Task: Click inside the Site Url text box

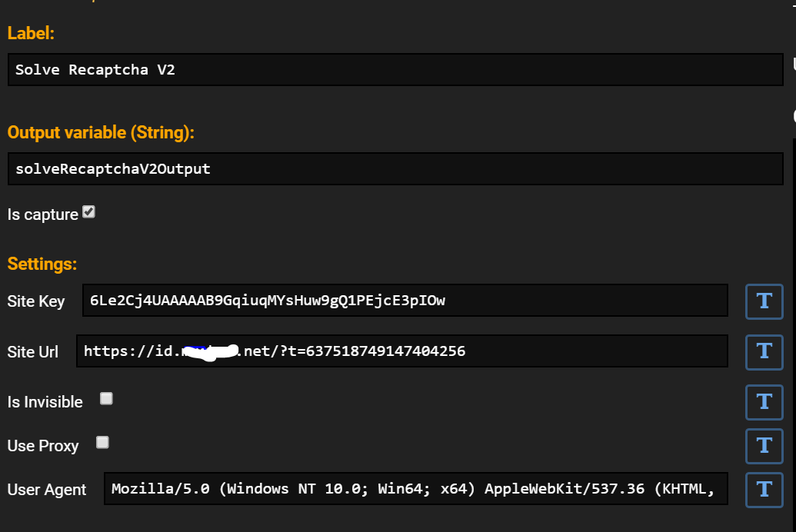Action: 402,351
